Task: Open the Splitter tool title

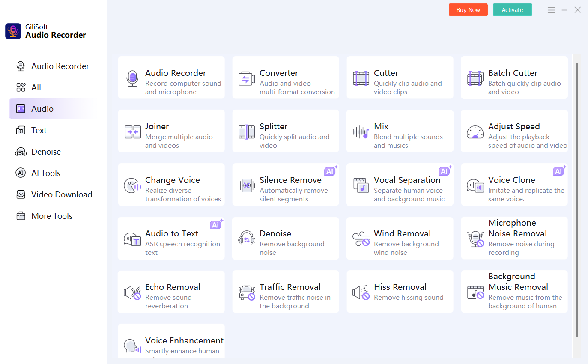Action: click(x=273, y=126)
